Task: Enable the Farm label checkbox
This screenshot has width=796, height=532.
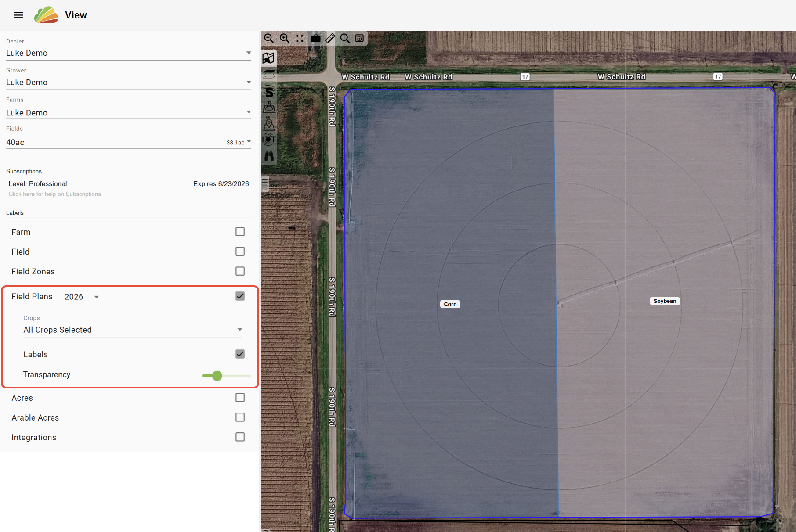Action: tap(240, 232)
